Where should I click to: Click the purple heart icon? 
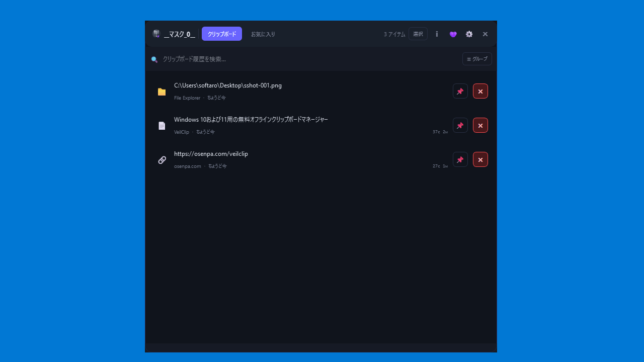(453, 34)
